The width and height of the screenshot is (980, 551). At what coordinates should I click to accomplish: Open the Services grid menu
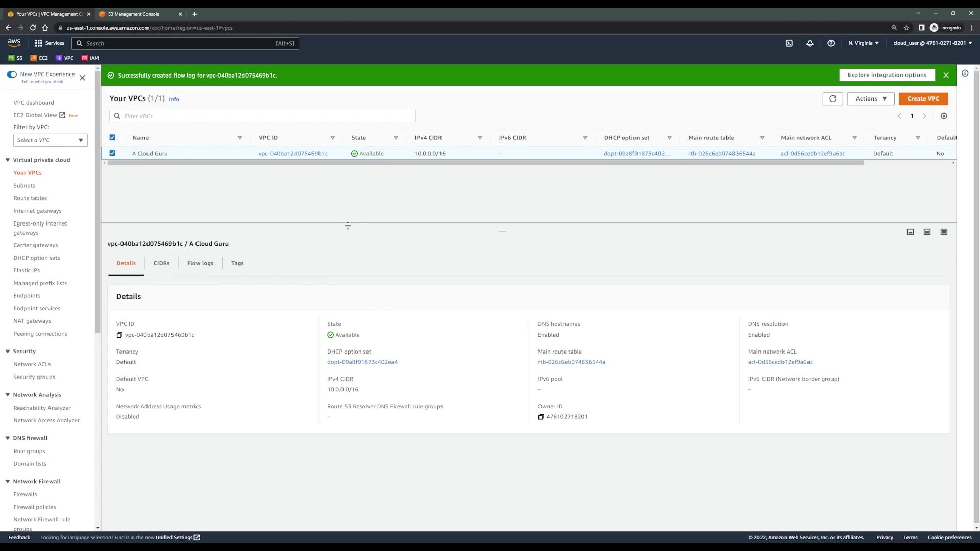point(39,43)
